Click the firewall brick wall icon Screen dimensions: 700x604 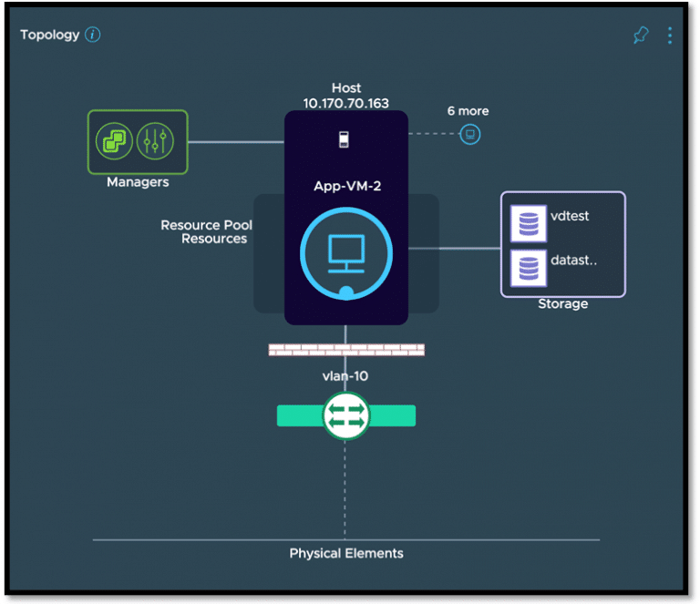pos(346,349)
